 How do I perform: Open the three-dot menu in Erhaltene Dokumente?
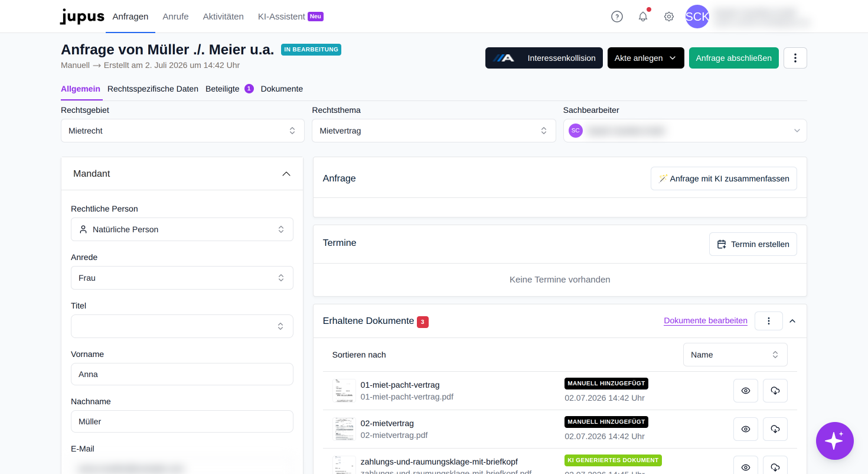769,321
